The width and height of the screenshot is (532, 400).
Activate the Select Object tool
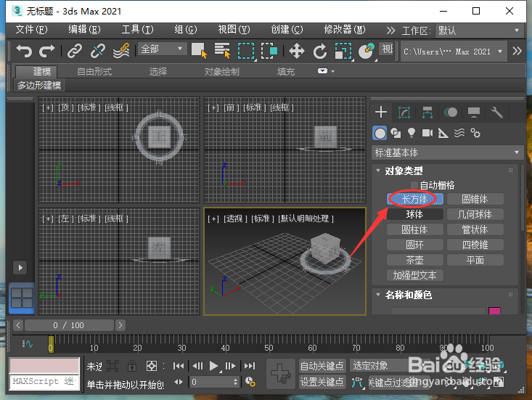coord(199,51)
